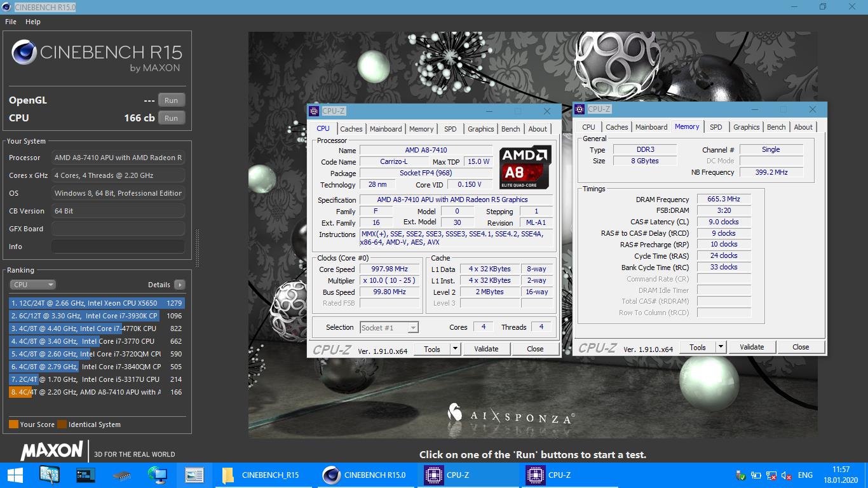
Task: Click Close button in left CPU-Z window
Action: point(535,349)
